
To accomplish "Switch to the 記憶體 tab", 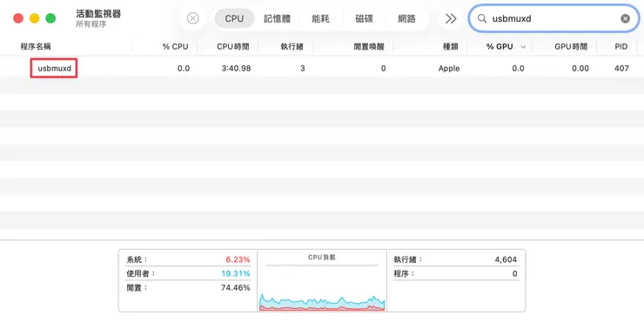I will (x=278, y=18).
